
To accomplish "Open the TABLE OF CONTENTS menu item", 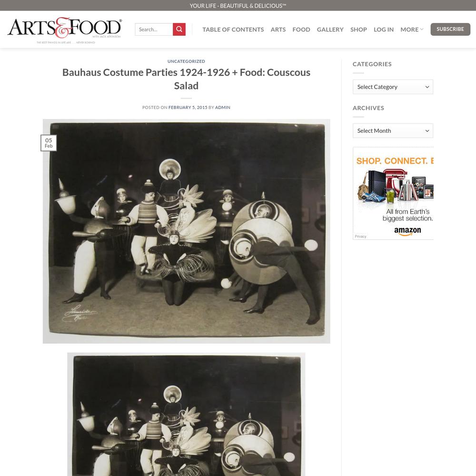I will coord(233,30).
